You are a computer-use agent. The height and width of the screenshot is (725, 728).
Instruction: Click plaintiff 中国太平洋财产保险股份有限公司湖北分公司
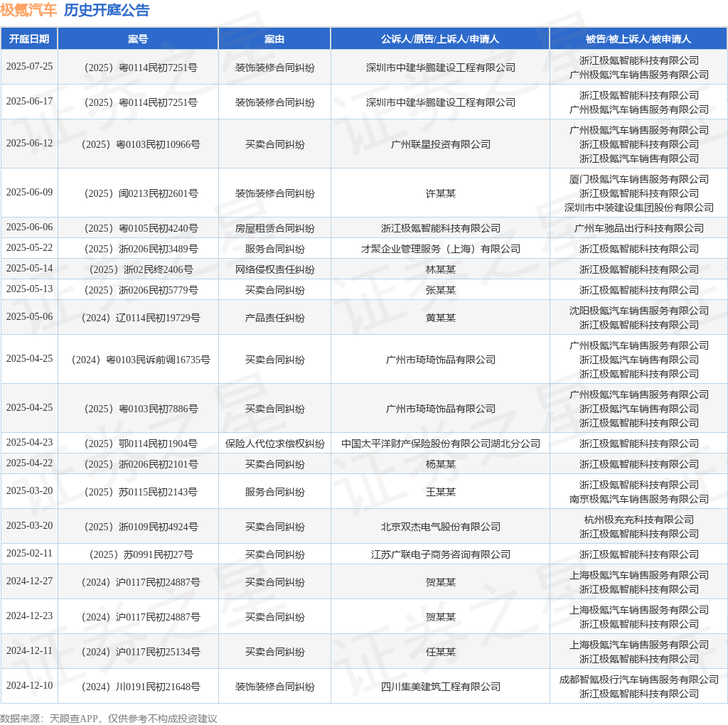coord(441,444)
